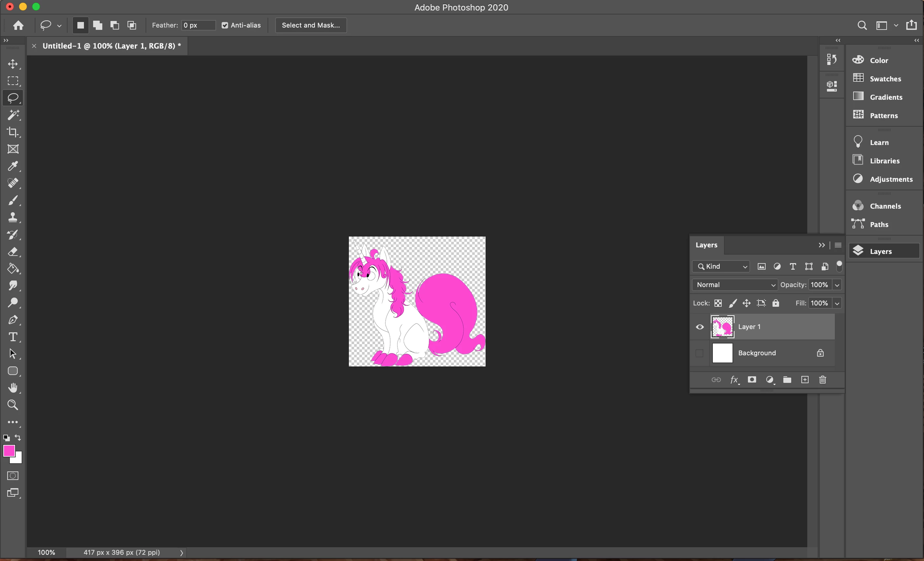Select the Move tool
The image size is (924, 561).
pyautogui.click(x=13, y=64)
